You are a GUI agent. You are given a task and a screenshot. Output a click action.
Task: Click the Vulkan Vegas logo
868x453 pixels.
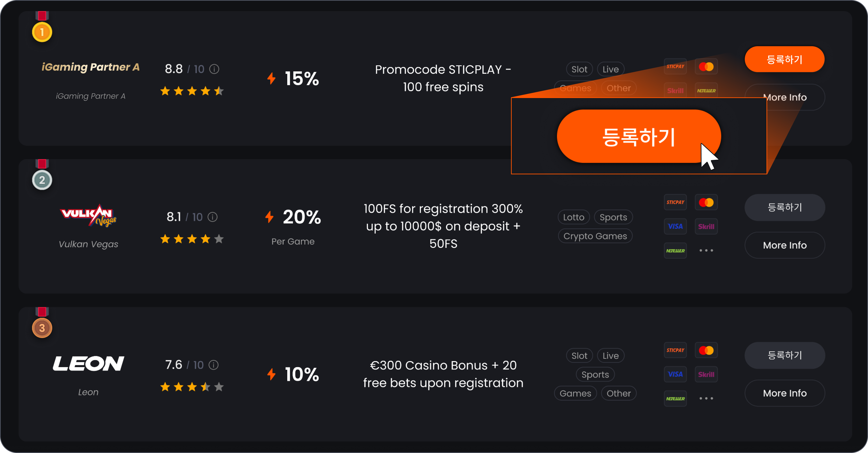point(88,215)
